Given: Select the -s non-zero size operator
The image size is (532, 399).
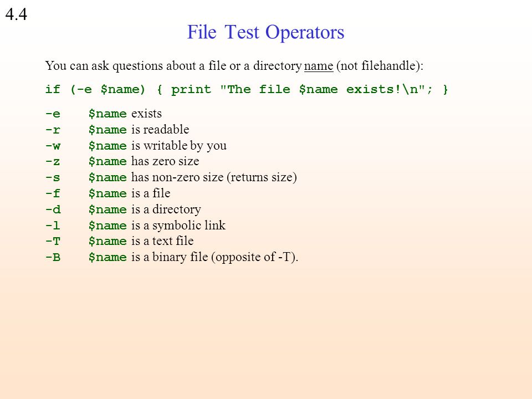Looking at the screenshot, I should click(x=53, y=177).
